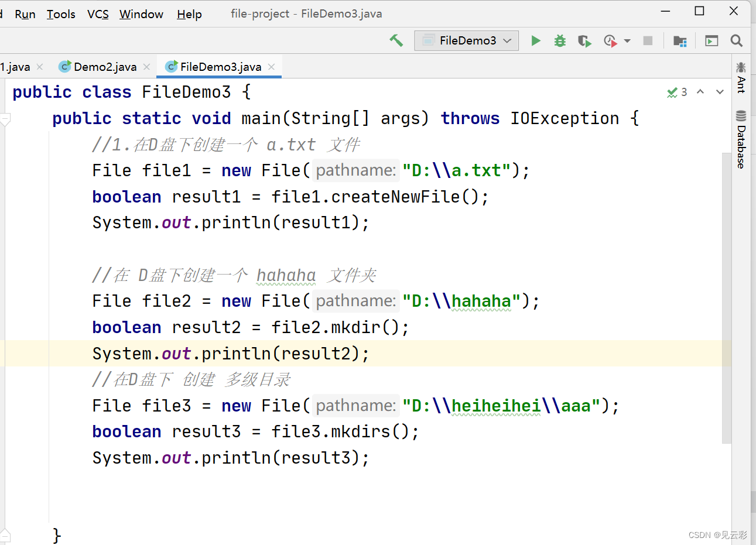Image resolution: width=756 pixels, height=545 pixels.
Task: Open the Tools menu
Action: 61,14
